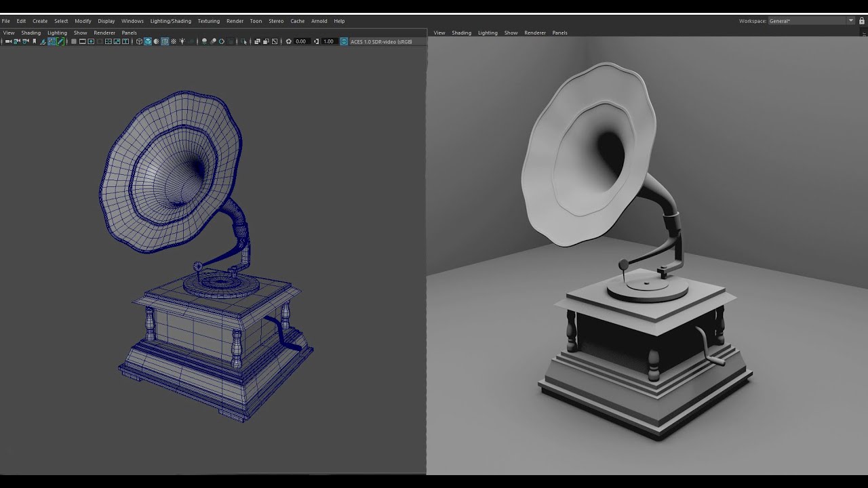Open Renderer menu in left viewport panel
The height and width of the screenshot is (488, 868).
(x=104, y=33)
